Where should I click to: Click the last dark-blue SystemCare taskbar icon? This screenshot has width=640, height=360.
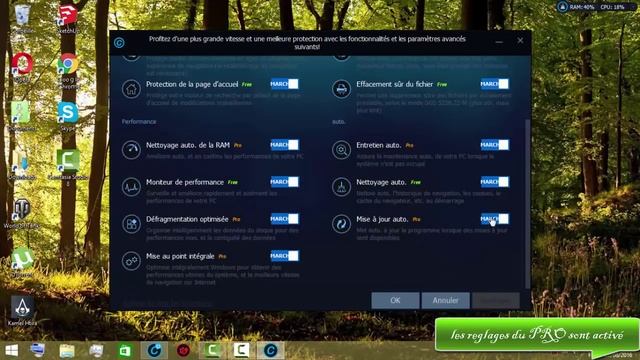(270, 351)
